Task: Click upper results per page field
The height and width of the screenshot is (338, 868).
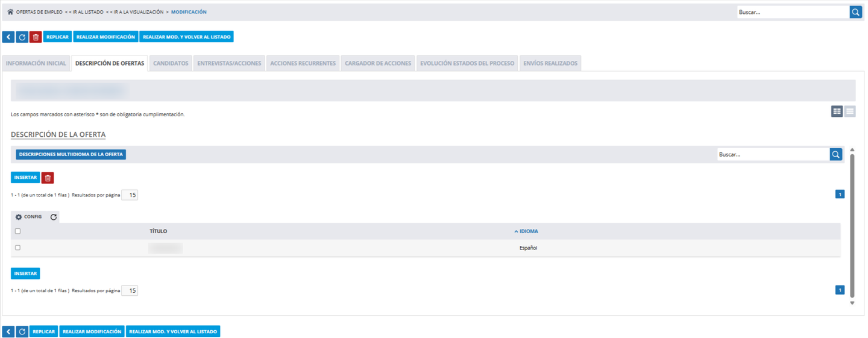Action: (x=130, y=195)
